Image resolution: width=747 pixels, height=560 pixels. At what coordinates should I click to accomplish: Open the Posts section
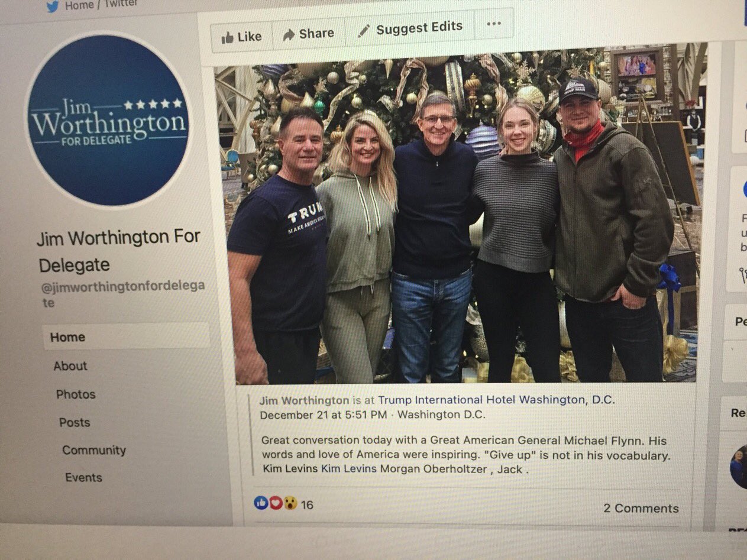point(75,423)
